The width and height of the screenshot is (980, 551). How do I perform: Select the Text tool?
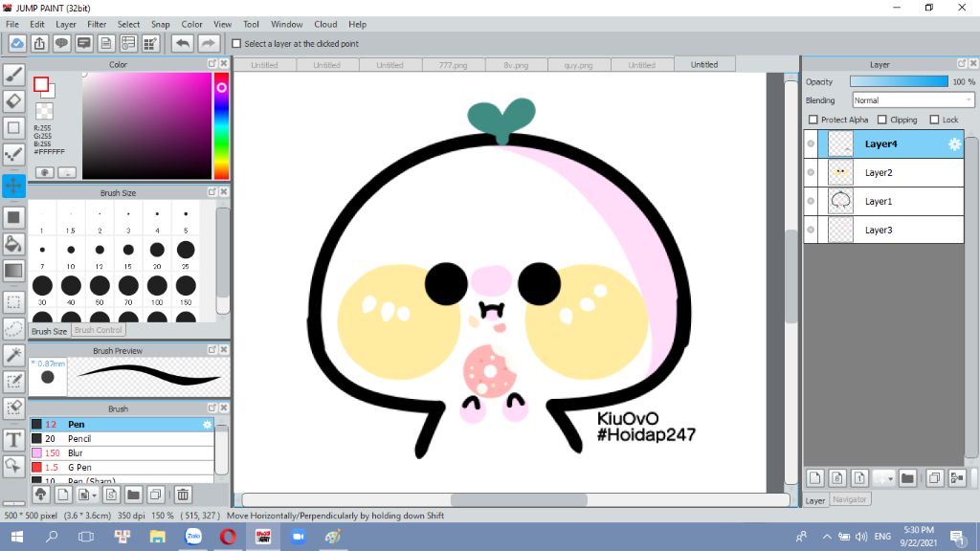click(13, 440)
